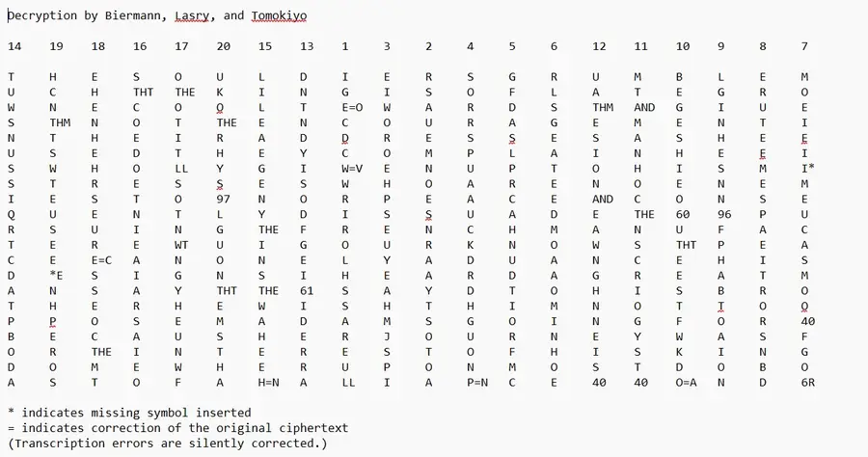Click the "WT" cell in the grid

click(x=181, y=245)
